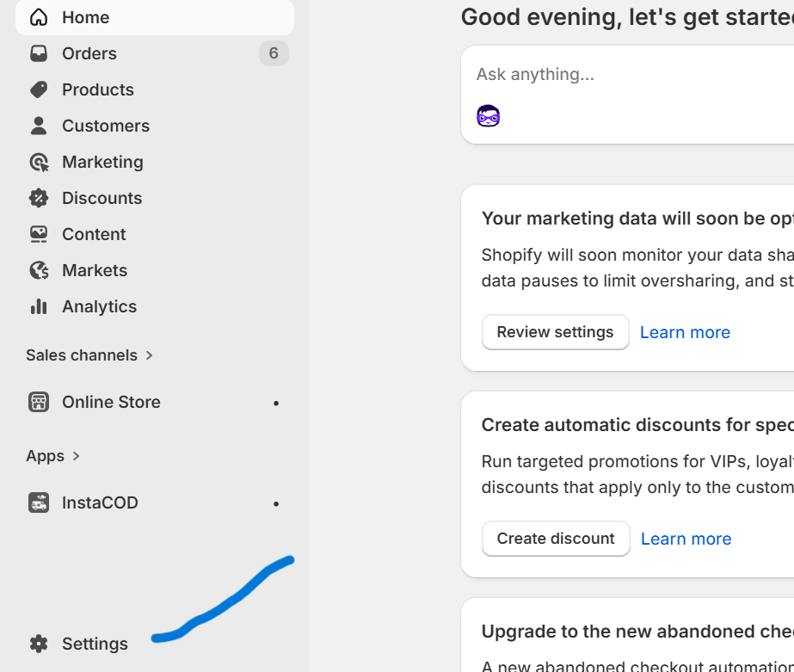The image size is (794, 672).
Task: Focus the Ask anything input field
Action: coord(628,75)
